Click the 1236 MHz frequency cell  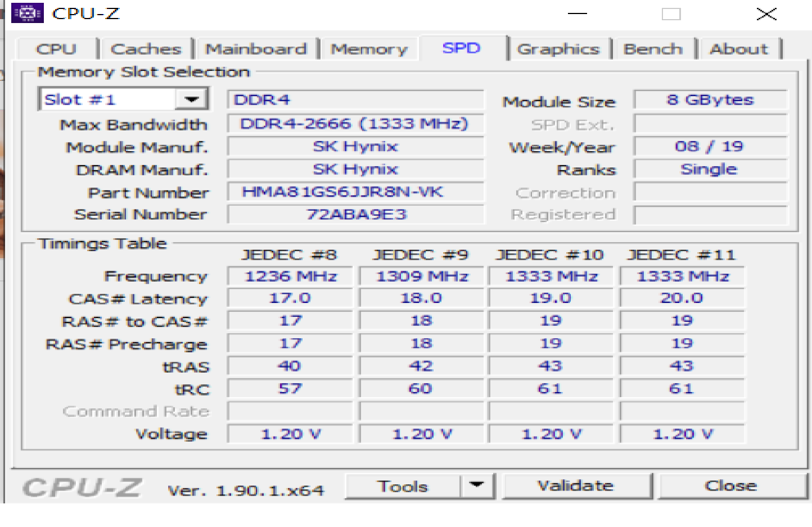290,276
